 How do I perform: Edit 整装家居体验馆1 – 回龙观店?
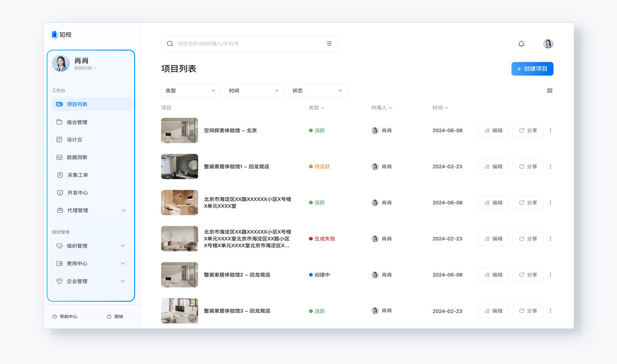[493, 166]
